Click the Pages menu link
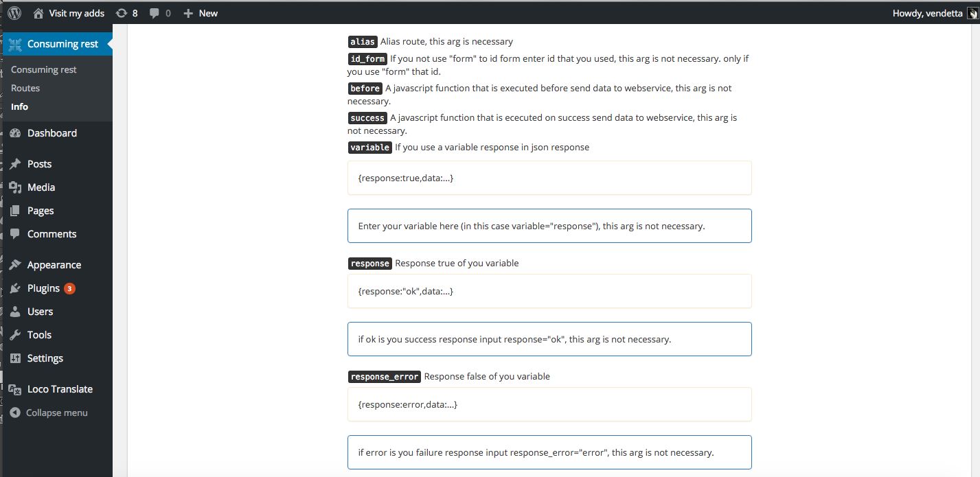 (x=41, y=211)
